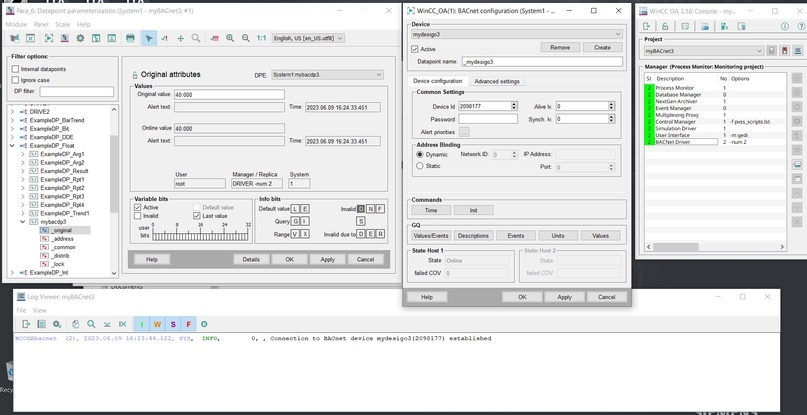
Task: Select the arrow pointer tool in Para toolbar
Action: 149,38
